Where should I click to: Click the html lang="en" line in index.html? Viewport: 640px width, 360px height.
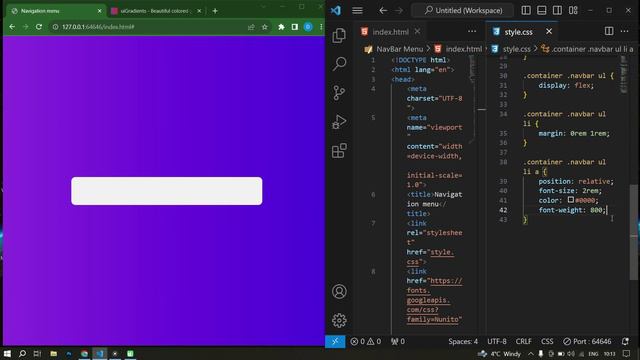click(x=424, y=69)
